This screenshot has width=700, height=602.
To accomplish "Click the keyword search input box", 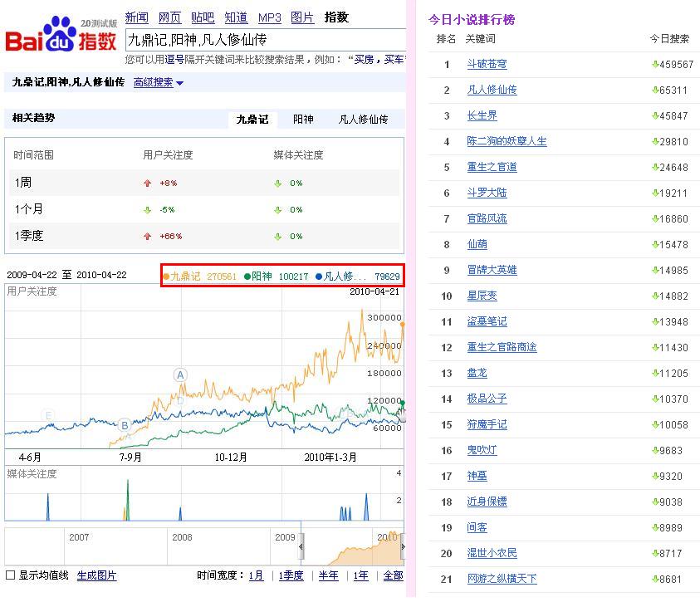I will (x=266, y=40).
